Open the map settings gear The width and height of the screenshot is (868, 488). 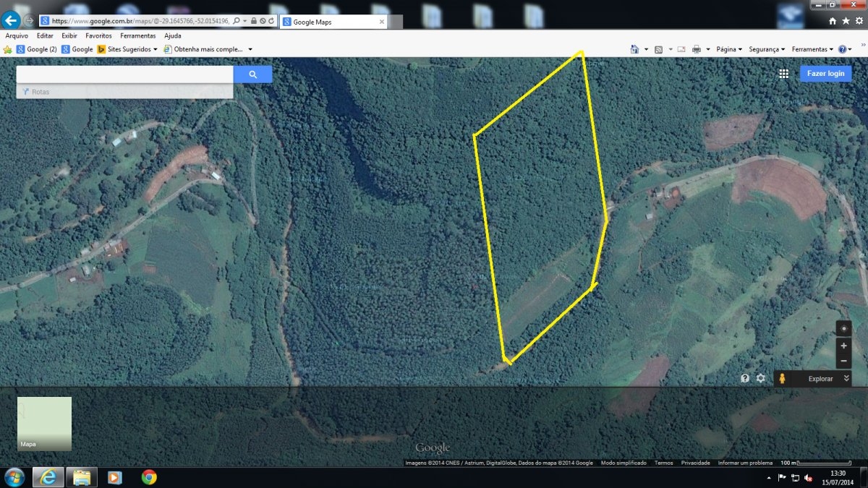click(x=760, y=378)
